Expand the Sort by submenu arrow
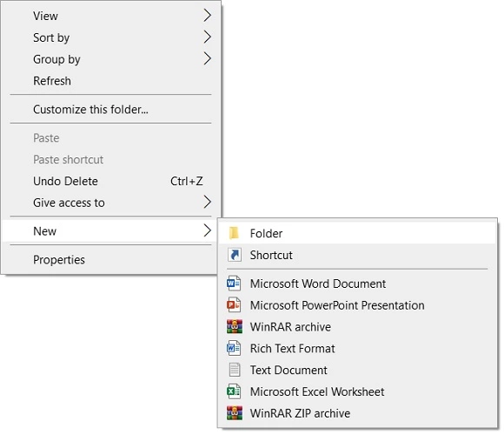This screenshot has width=504, height=434. [x=208, y=37]
